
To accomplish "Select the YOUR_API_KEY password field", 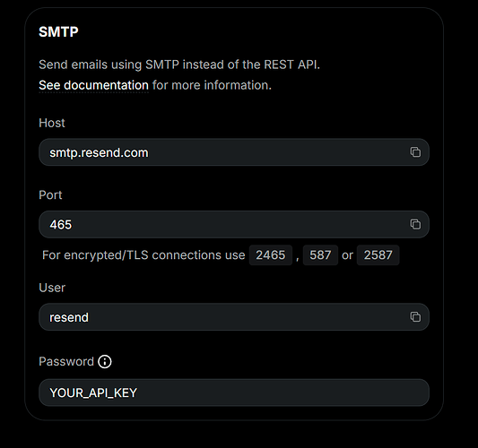I will pyautogui.click(x=234, y=392).
